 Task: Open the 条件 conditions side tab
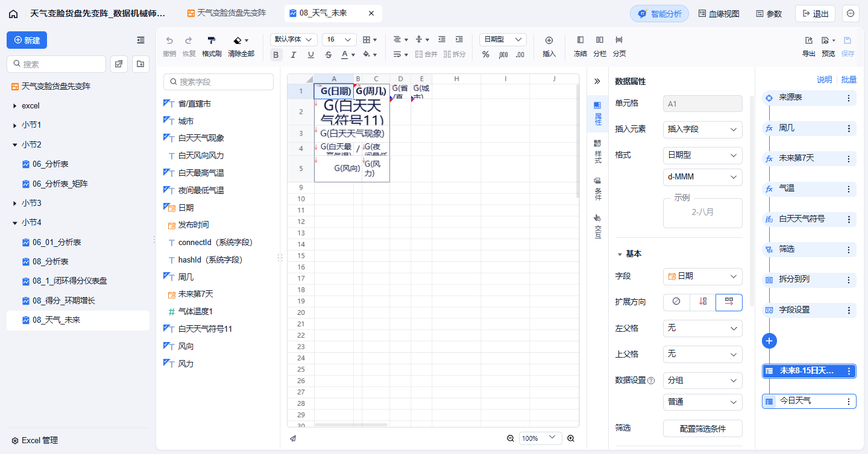click(597, 189)
